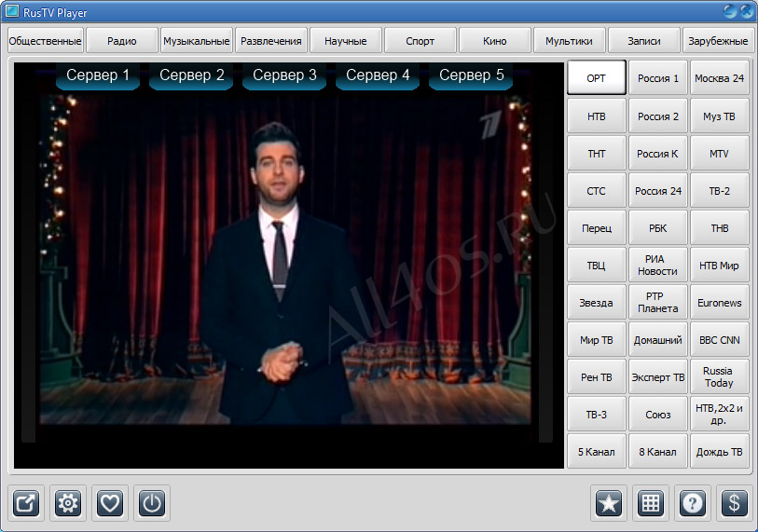This screenshot has width=758, height=532.
Task: Select BBC CNN channel
Action: click(720, 340)
